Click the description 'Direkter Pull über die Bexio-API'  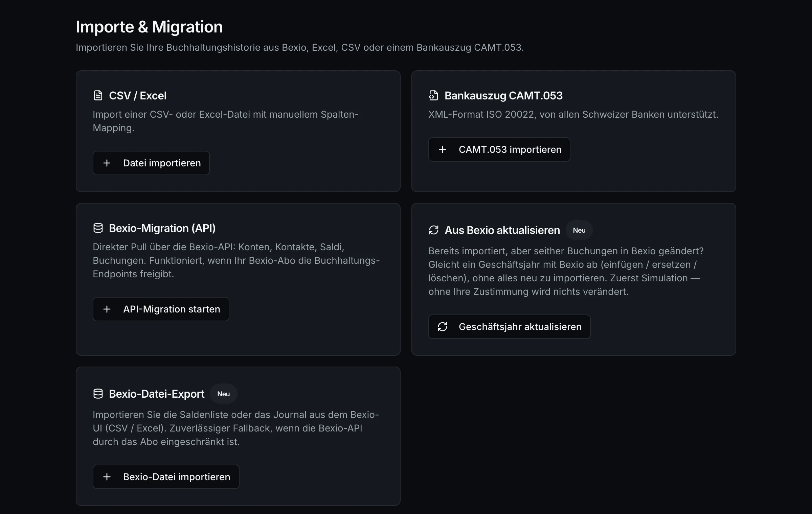tap(236, 260)
